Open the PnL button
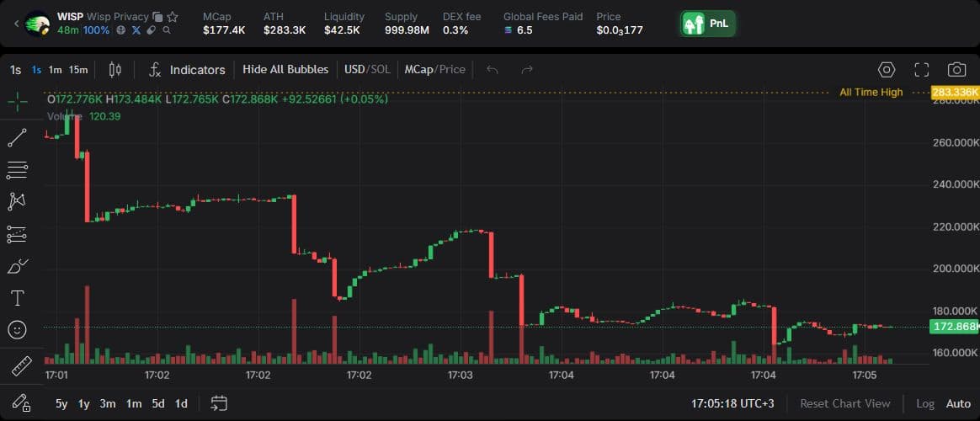The width and height of the screenshot is (980, 421). pyautogui.click(x=708, y=24)
